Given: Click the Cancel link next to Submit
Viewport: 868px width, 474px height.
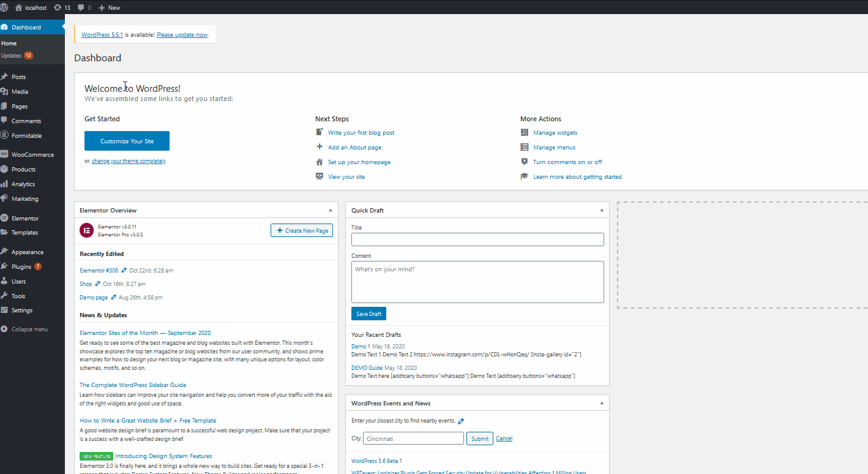Looking at the screenshot, I should [504, 438].
